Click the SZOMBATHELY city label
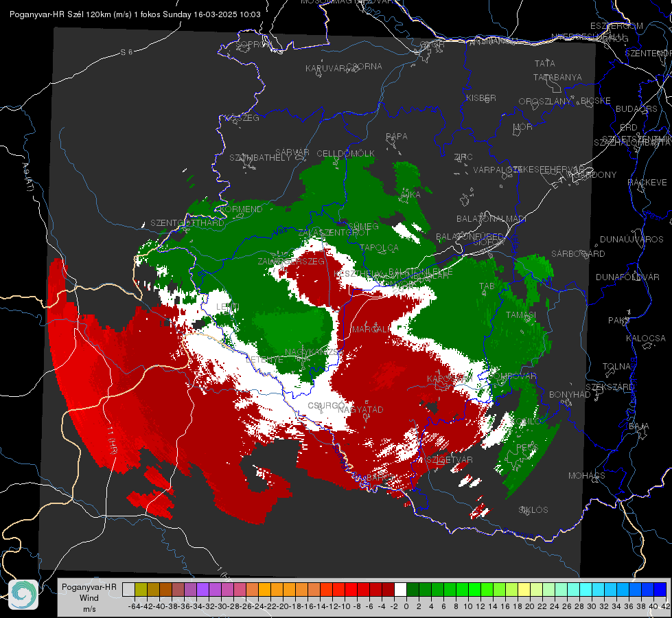 (x=260, y=158)
